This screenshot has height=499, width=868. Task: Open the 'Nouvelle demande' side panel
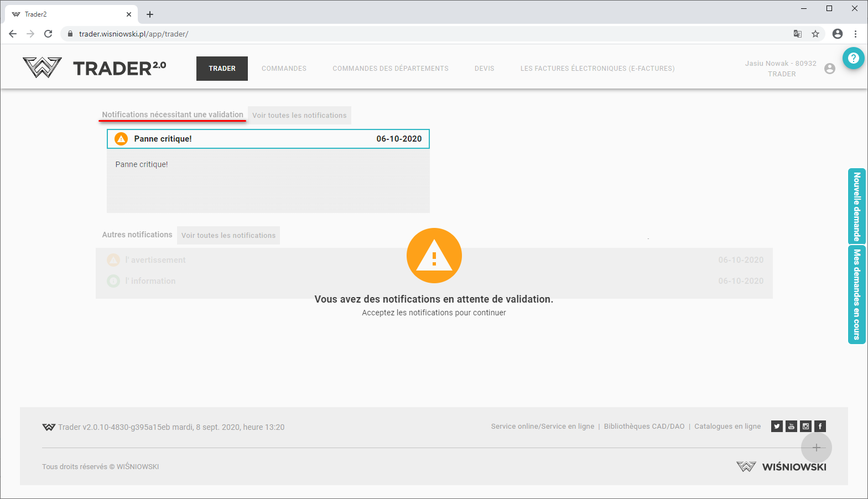tap(856, 206)
